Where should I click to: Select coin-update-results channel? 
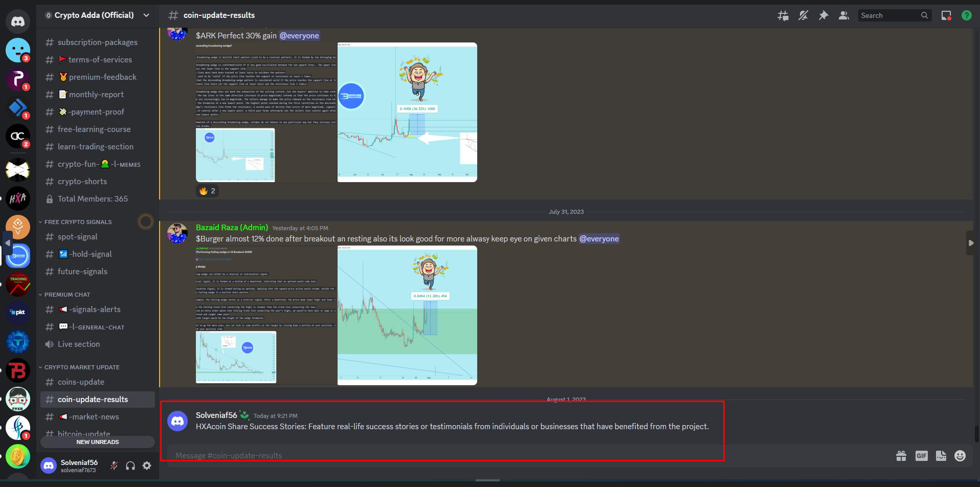[x=97, y=400]
